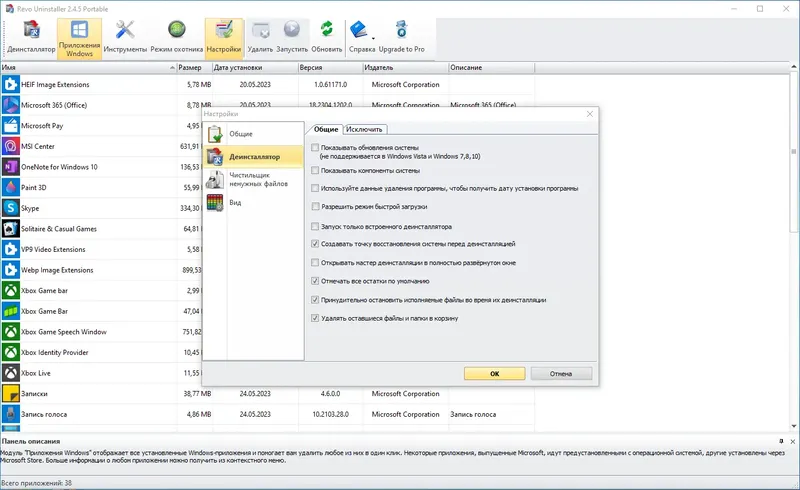Click the app list scrollbar down arrow
Image resolution: width=800 pixels, height=490 pixels.
tap(794, 426)
